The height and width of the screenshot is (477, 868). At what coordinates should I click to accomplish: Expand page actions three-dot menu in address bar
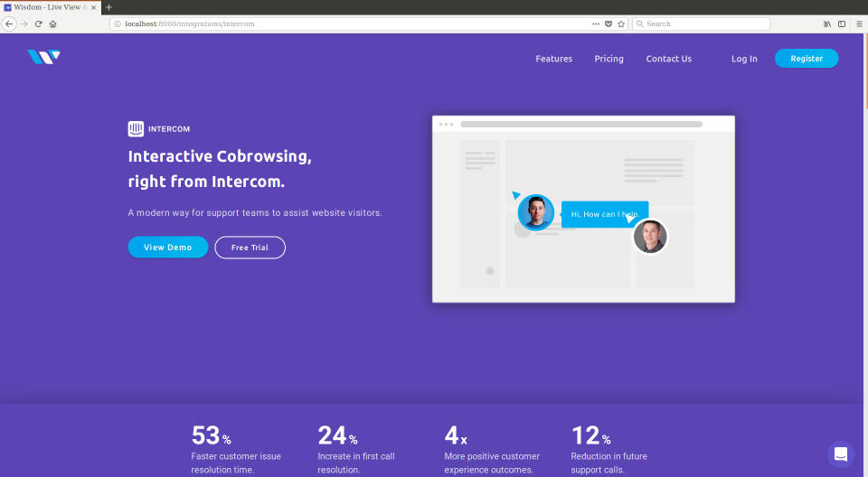tap(595, 23)
